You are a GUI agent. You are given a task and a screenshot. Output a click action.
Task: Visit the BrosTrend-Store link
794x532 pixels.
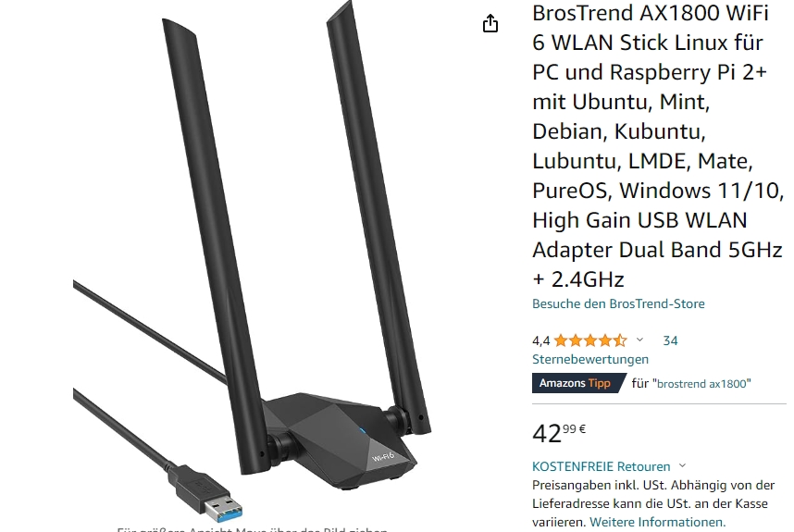[618, 303]
